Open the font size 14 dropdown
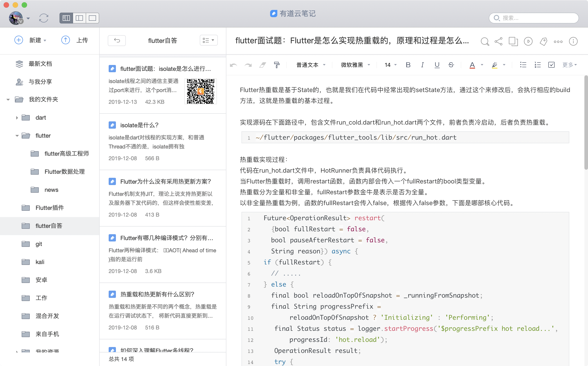The height and width of the screenshot is (366, 588). (x=390, y=65)
